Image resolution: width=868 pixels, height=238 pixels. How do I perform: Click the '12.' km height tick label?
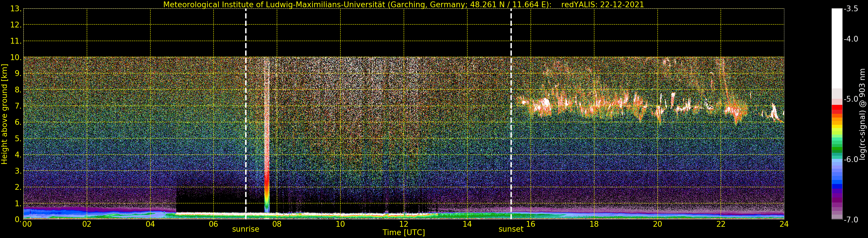click(x=16, y=25)
